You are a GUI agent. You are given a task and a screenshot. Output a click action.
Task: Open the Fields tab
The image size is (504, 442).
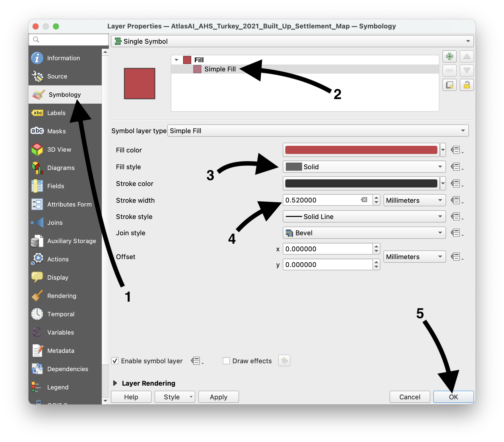click(x=65, y=186)
